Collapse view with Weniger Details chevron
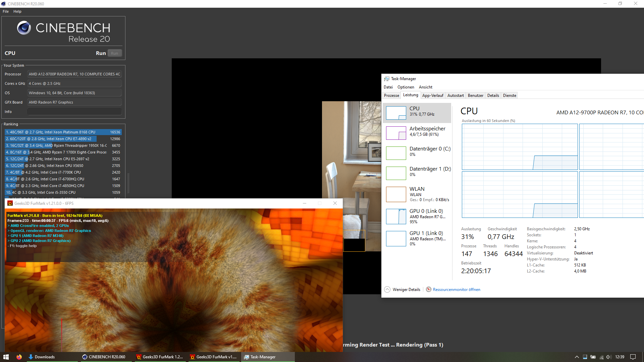Image resolution: width=644 pixels, height=362 pixels. 387,290
